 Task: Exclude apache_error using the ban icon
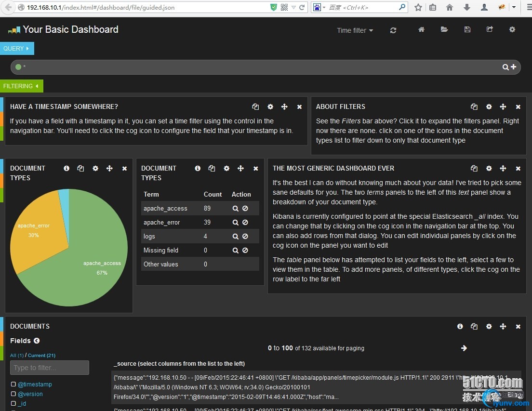pyautogui.click(x=245, y=223)
